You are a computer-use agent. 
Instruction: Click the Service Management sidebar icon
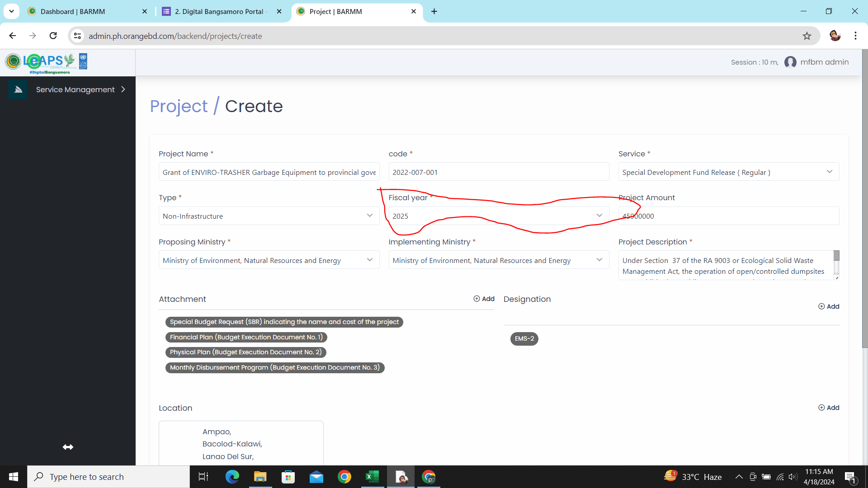coord(18,89)
